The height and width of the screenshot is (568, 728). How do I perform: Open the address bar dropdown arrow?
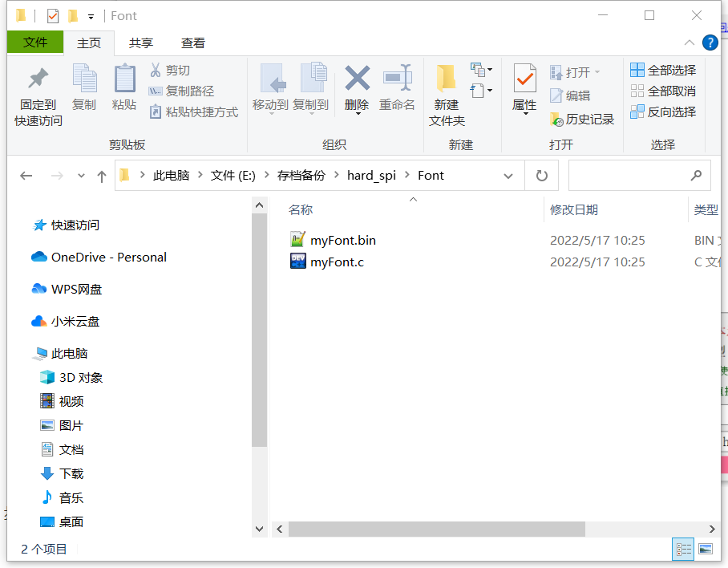tap(508, 175)
